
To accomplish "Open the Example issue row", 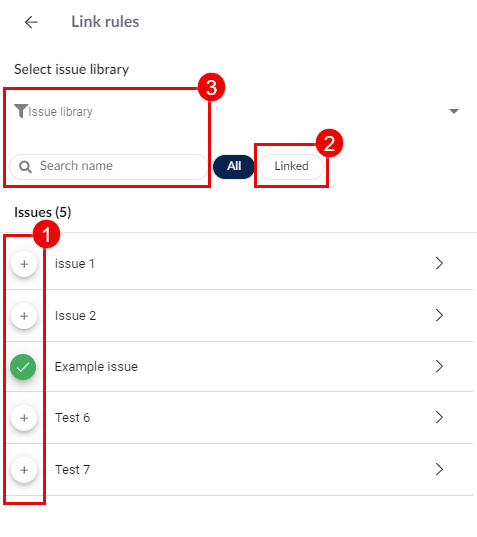I will (x=240, y=366).
